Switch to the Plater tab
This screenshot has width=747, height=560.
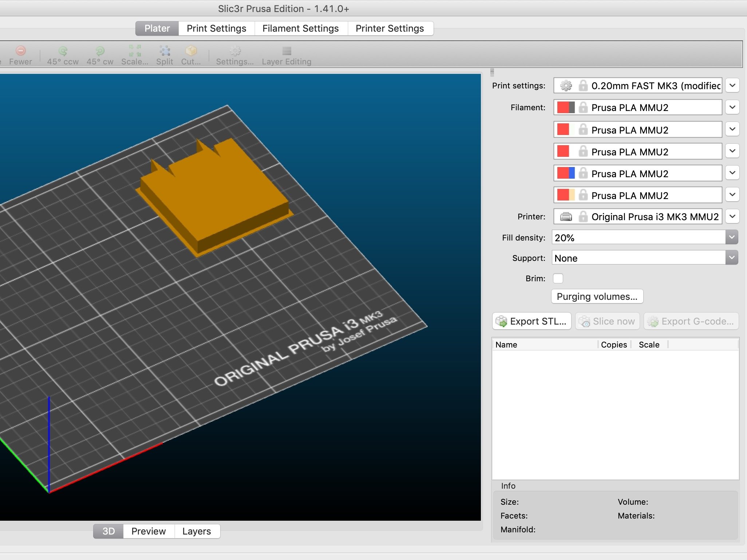[157, 28]
